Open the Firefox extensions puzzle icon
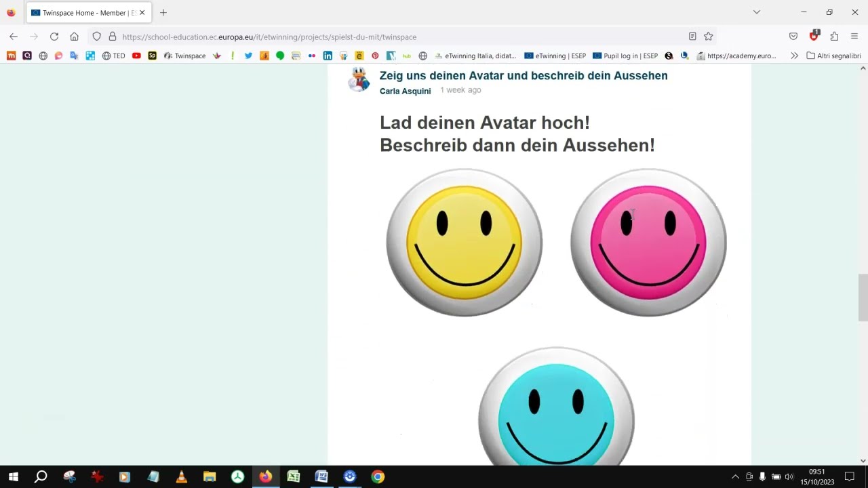The height and width of the screenshot is (488, 868). pos(834,37)
